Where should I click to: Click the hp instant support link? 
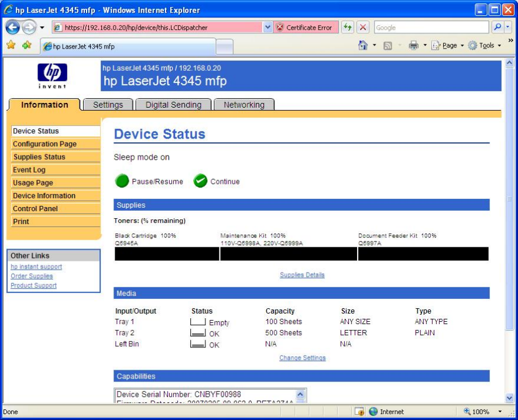(36, 267)
